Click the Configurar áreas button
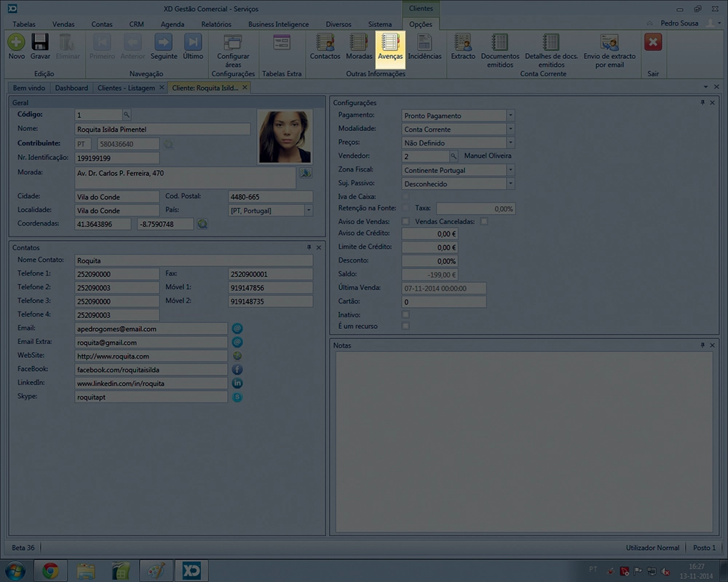The image size is (728, 582). [x=233, y=48]
